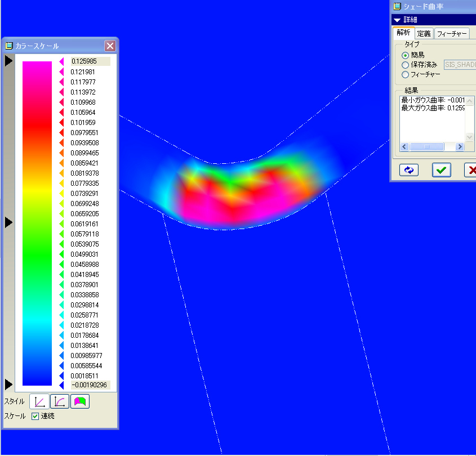This screenshot has width=476, height=456.
Task: Accept the analysis with the green checkmark
Action: 442,170
